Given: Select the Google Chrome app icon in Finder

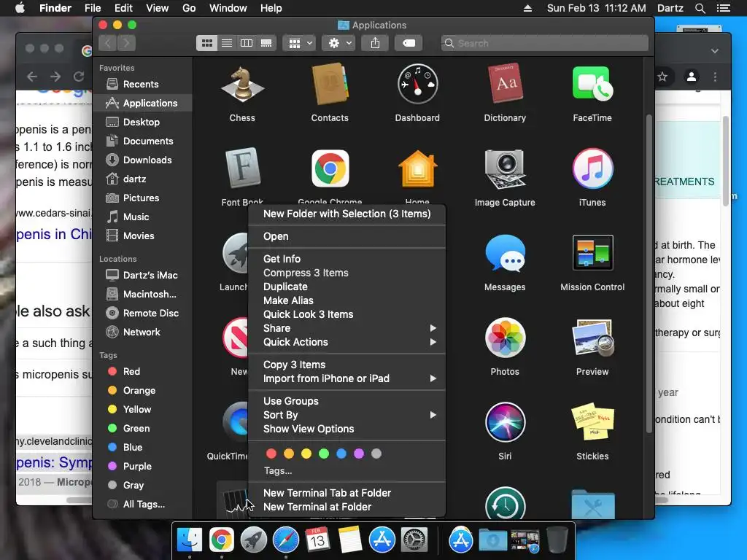Looking at the screenshot, I should [330, 168].
